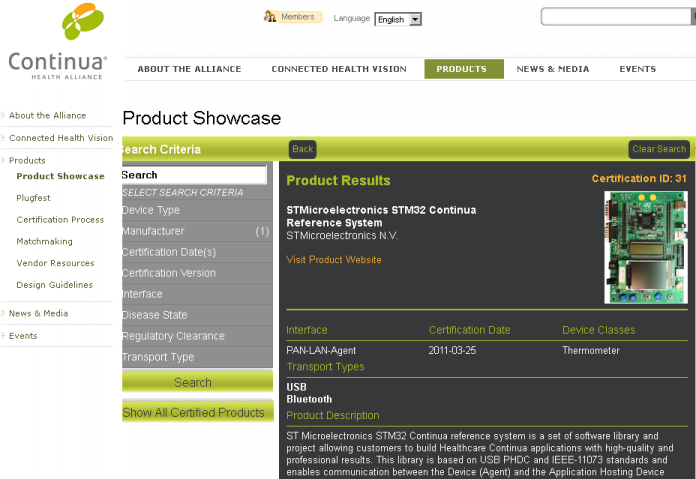Screen dimensions: 696x479
Task: Click Show All Certified Products button
Action: point(198,412)
